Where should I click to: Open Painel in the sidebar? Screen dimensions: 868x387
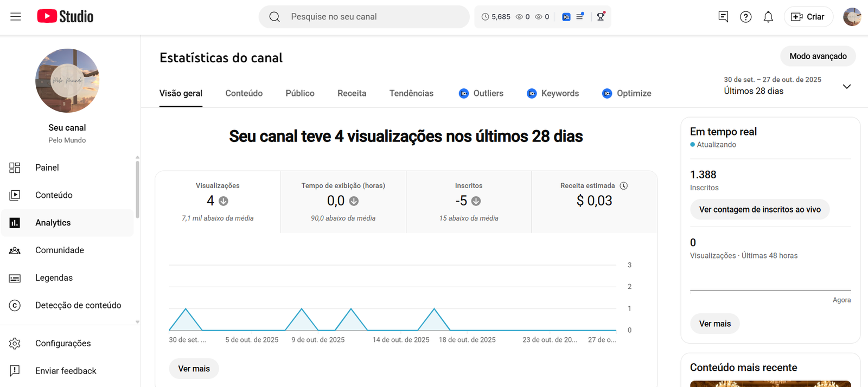pyautogui.click(x=67, y=167)
